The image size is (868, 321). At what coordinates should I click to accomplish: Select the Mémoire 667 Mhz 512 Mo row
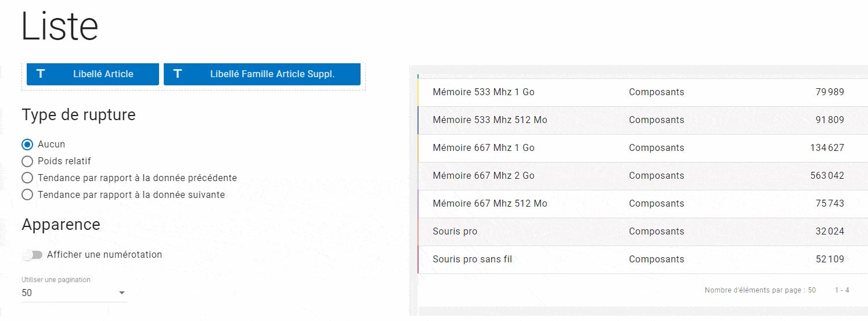(x=489, y=204)
